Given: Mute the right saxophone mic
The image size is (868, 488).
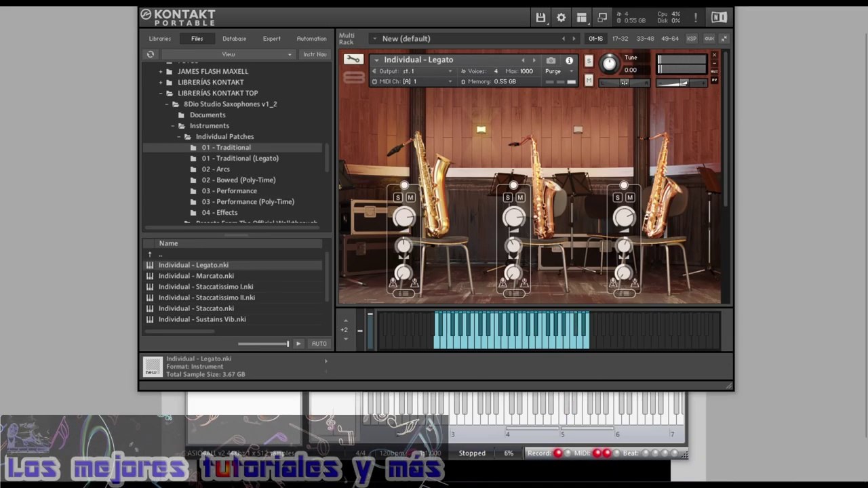Looking at the screenshot, I should (630, 197).
